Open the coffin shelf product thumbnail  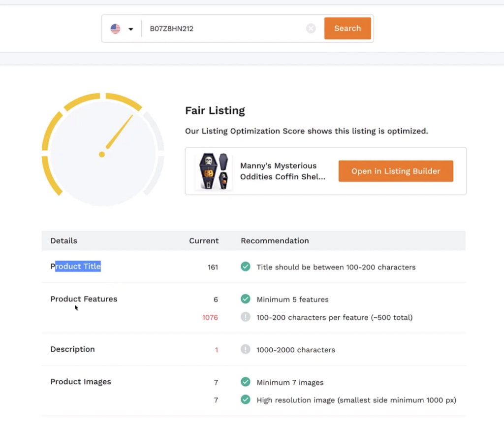(214, 171)
